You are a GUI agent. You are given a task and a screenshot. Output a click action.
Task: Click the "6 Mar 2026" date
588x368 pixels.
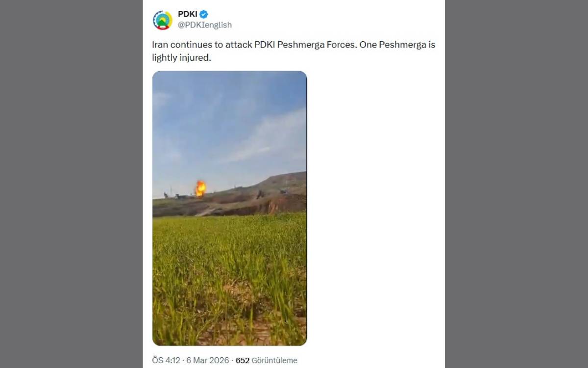pos(208,360)
